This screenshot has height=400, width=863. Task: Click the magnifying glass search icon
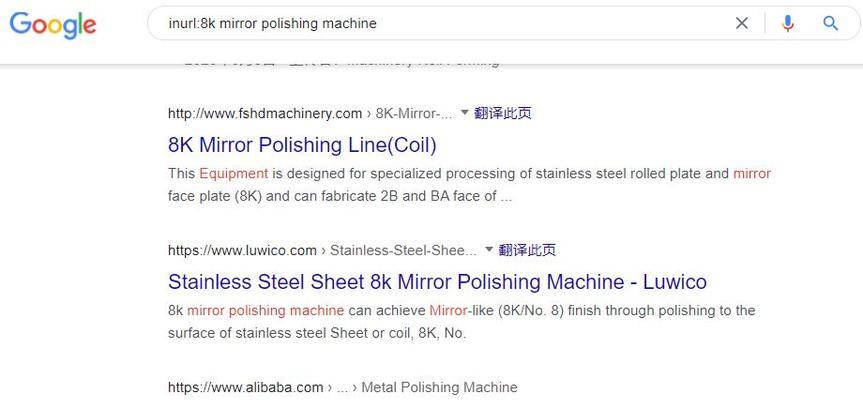pos(830,23)
